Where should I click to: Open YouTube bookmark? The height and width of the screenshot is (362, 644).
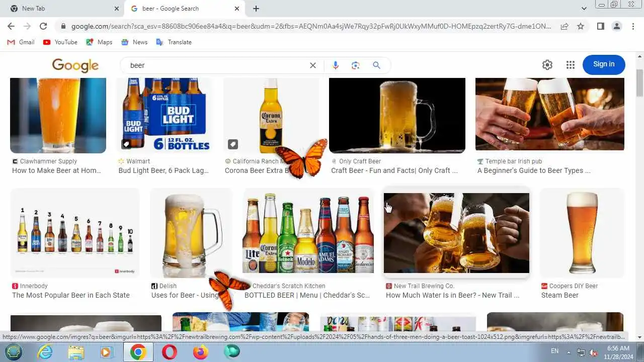60,42
